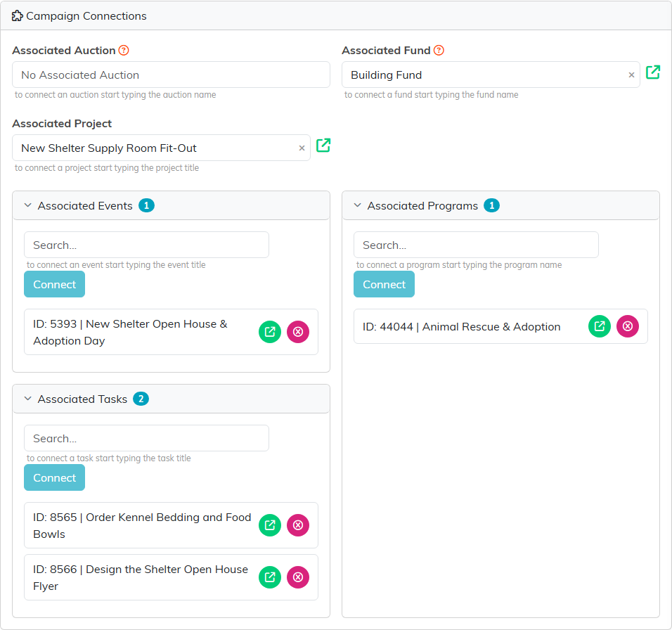Image resolution: width=672 pixels, height=630 pixels.
Task: Open the New Shelter Supply Room project link
Action: pos(323,146)
